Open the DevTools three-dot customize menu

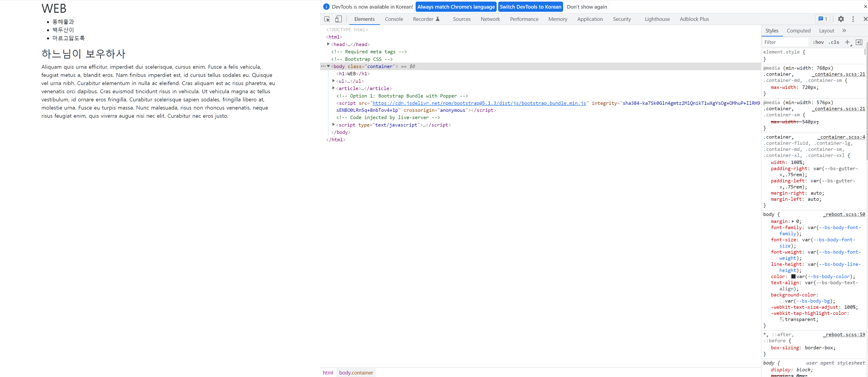click(x=853, y=19)
